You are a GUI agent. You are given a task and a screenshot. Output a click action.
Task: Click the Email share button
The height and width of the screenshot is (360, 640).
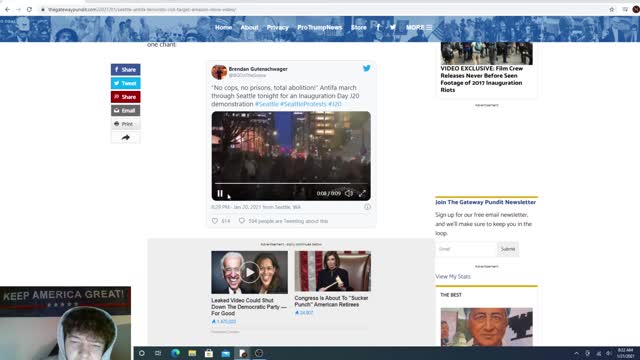pos(125,111)
